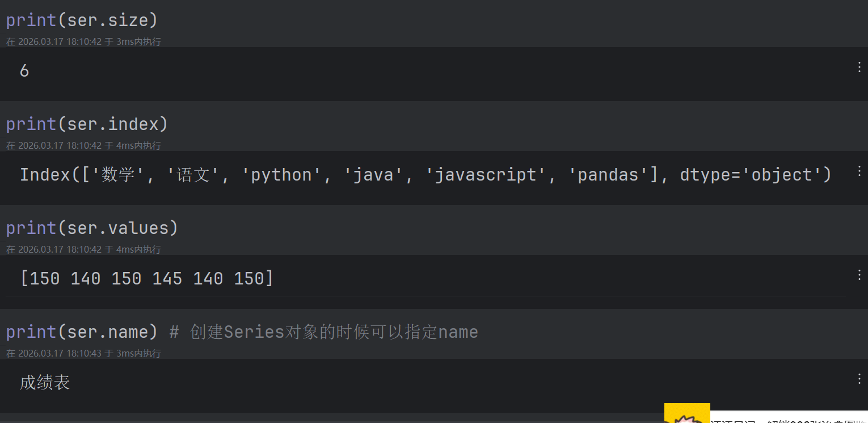Click the 18:10:43 execution timestamp under print(ser.name)
This screenshot has height=423, width=868.
[x=83, y=354]
